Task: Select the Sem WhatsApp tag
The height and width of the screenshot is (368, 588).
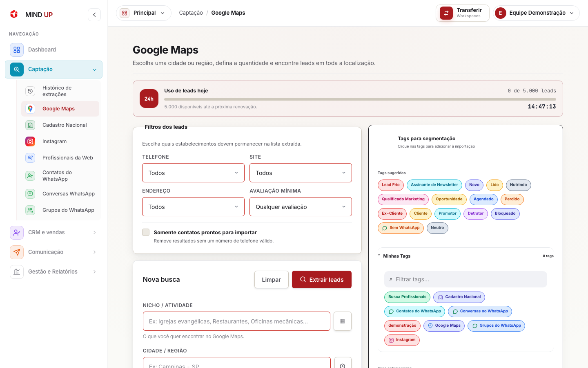Action: [401, 228]
